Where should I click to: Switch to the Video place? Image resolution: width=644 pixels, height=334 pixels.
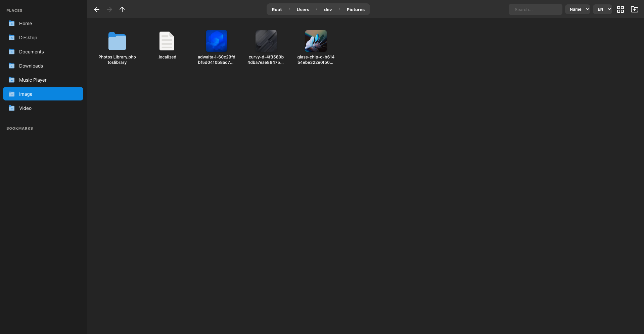25,108
